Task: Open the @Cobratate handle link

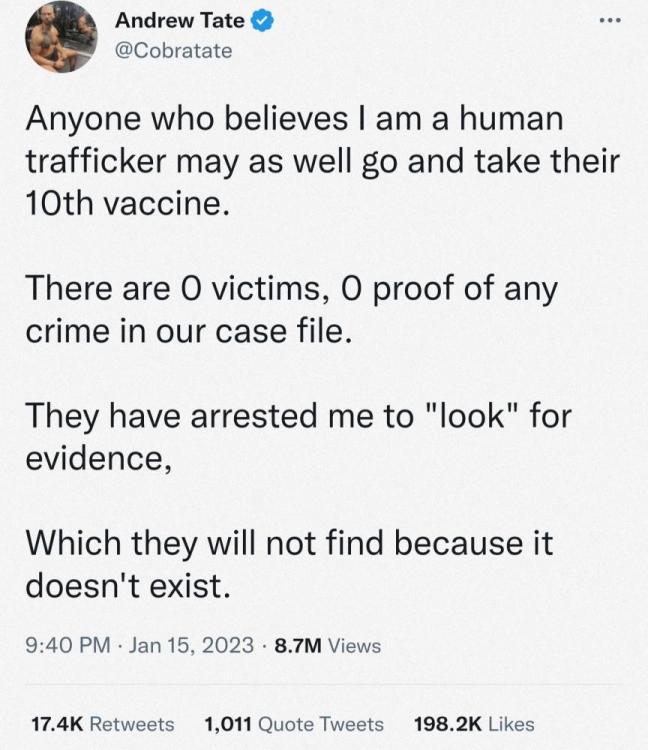Action: pos(173,50)
